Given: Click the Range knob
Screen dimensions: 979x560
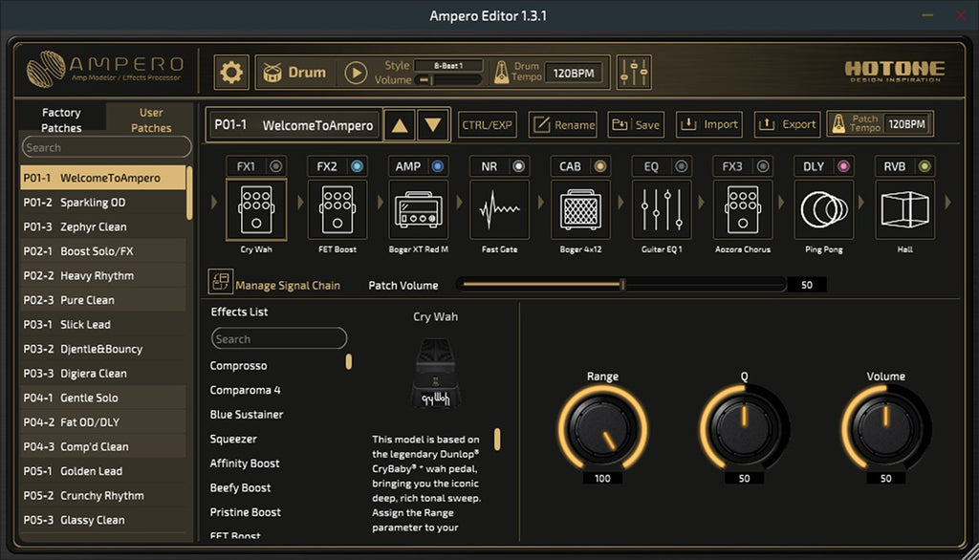Looking at the screenshot, I should (602, 428).
